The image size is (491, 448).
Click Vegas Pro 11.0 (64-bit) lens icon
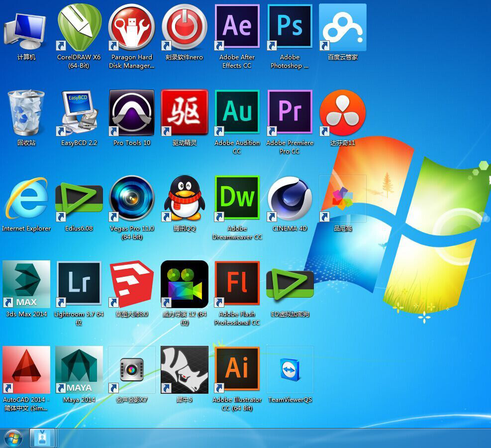[131, 198]
